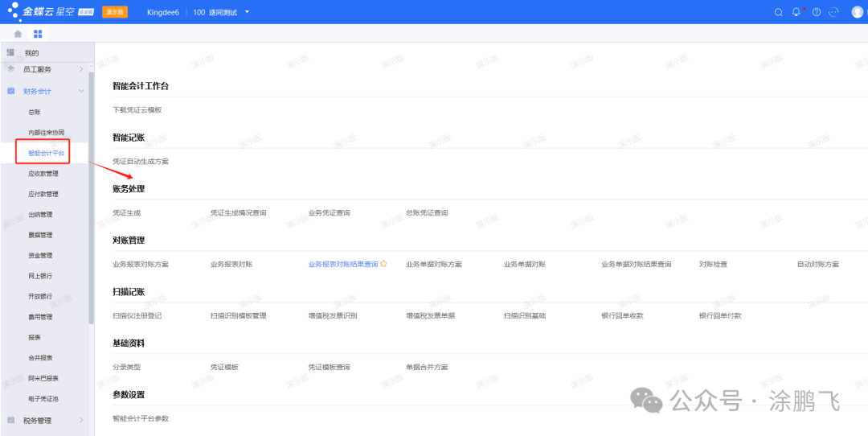Toggle favorite star beside 业务报表对账结果查询
The width and height of the screenshot is (868, 436).
[x=384, y=264]
